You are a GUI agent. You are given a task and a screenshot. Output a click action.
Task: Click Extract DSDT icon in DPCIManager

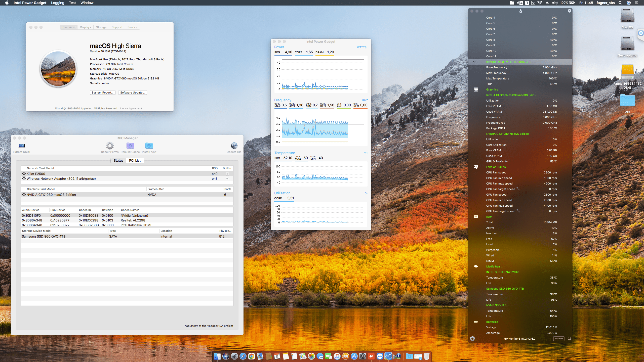[22, 146]
